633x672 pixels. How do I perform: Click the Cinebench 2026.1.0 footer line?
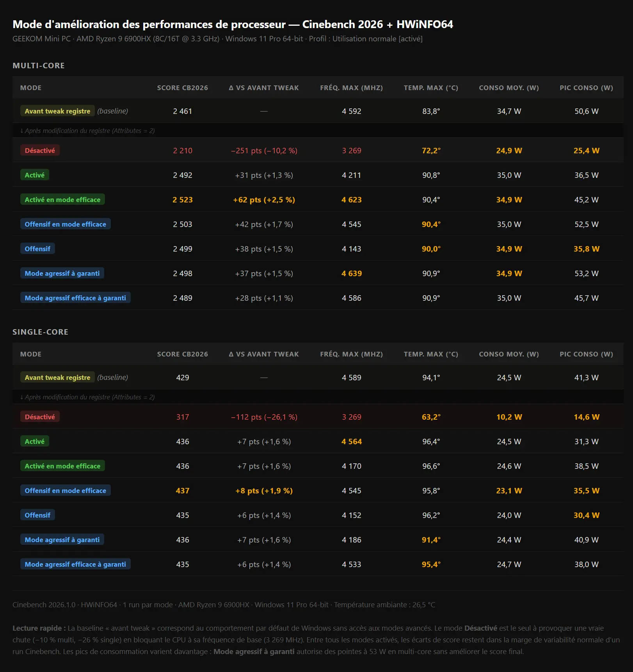(x=224, y=605)
